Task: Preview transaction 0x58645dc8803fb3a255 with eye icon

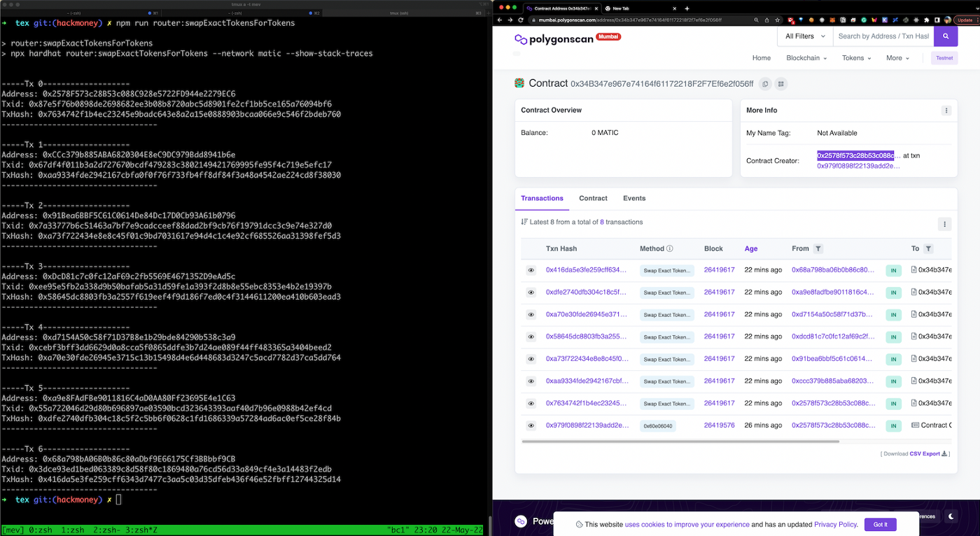Action: click(531, 337)
